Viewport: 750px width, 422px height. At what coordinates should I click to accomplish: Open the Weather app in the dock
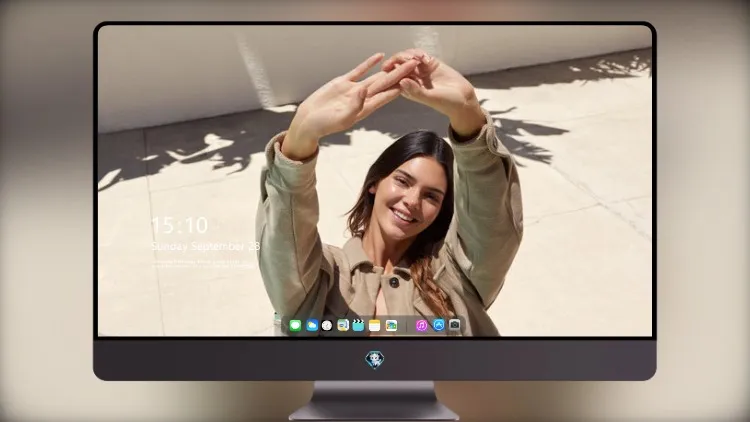pyautogui.click(x=312, y=326)
